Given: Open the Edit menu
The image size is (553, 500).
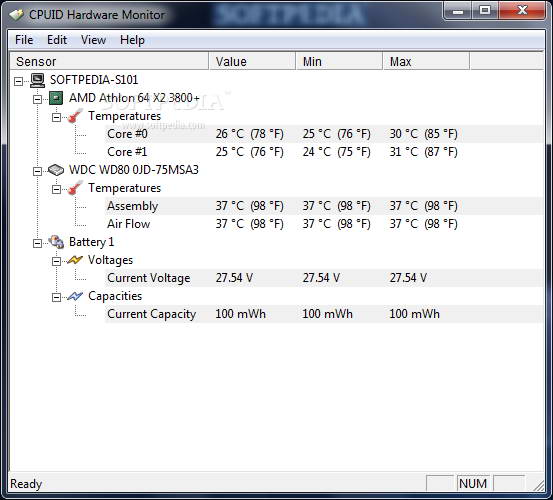Looking at the screenshot, I should 57,40.
